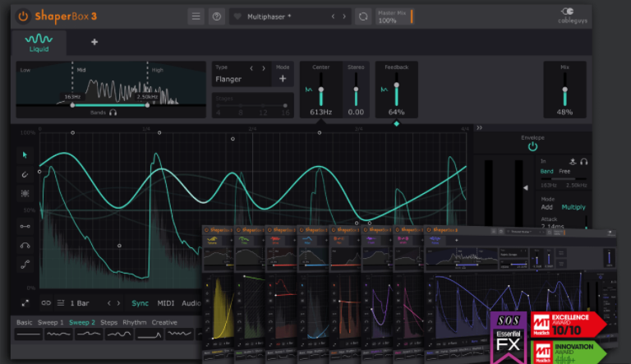Select Sync trigger mode
Screen dimensions: 631x364
point(140,303)
